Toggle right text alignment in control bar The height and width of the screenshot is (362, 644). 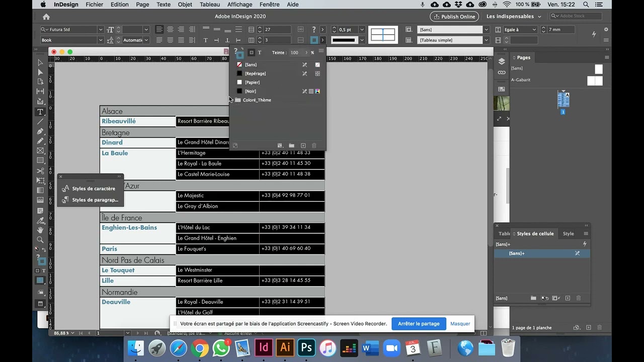click(181, 29)
